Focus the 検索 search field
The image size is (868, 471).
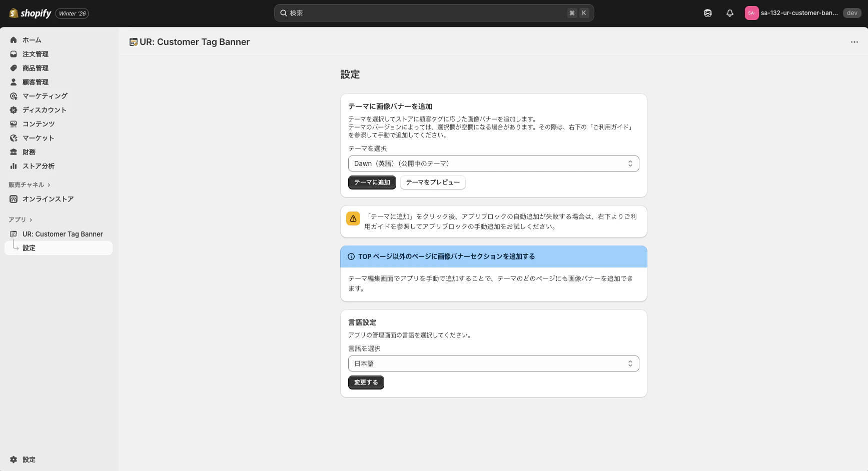[434, 13]
